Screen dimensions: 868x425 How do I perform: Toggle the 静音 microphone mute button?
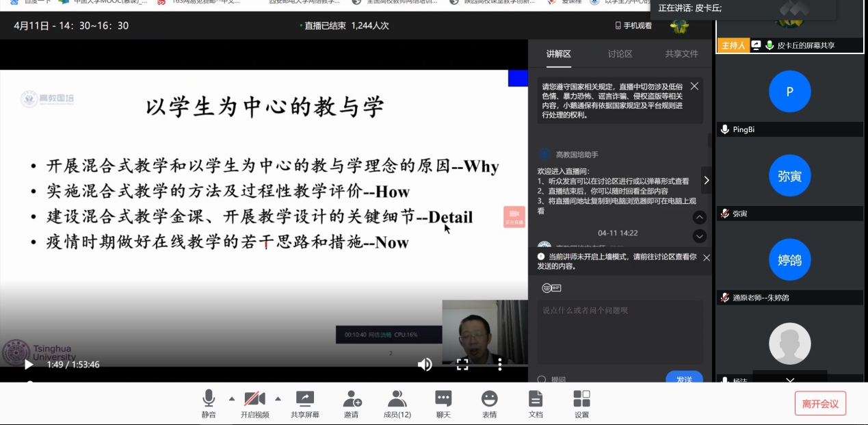pos(209,403)
